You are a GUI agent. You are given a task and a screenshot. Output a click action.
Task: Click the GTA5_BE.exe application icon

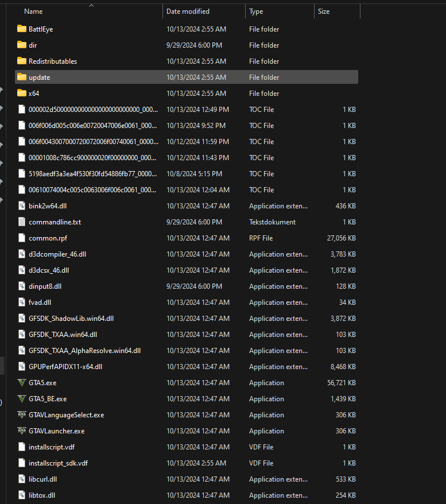[22, 398]
